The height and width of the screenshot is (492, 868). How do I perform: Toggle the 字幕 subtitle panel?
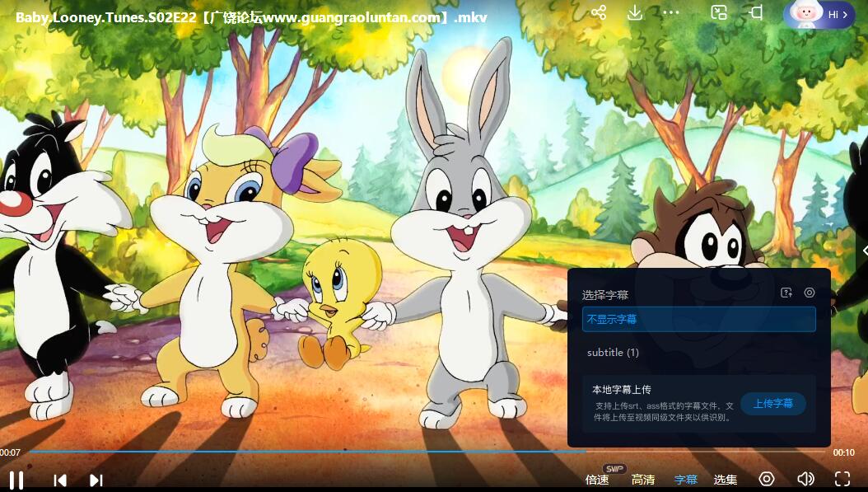(686, 480)
